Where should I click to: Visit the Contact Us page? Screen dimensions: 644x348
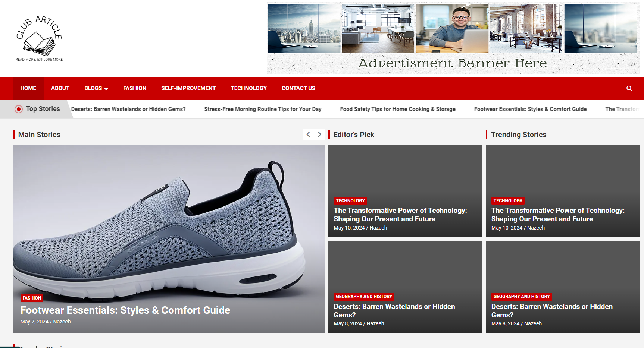pos(298,88)
